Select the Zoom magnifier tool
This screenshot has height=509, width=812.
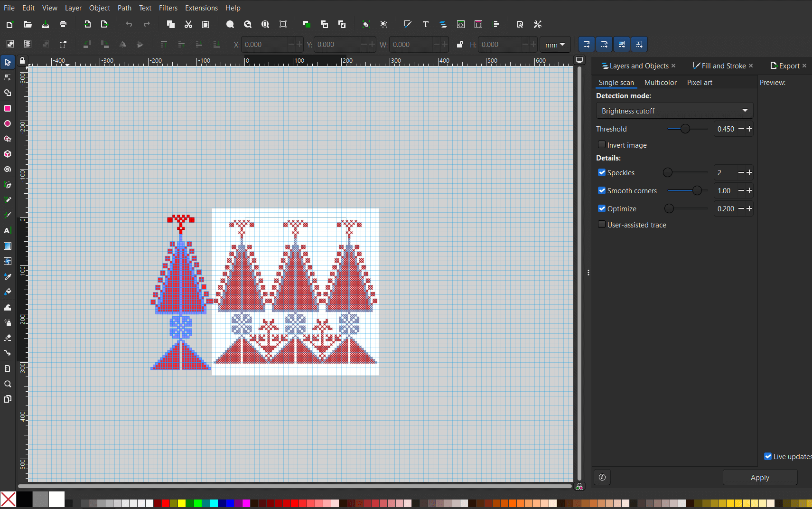(x=8, y=384)
